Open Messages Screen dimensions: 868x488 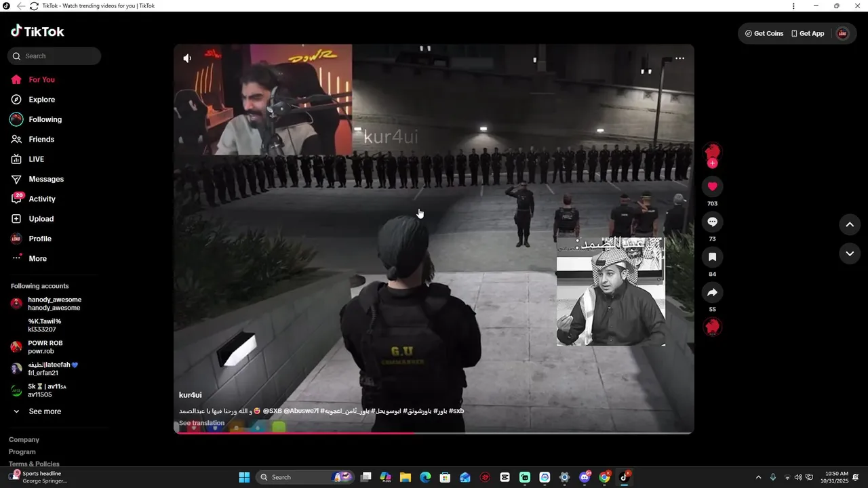tap(46, 179)
